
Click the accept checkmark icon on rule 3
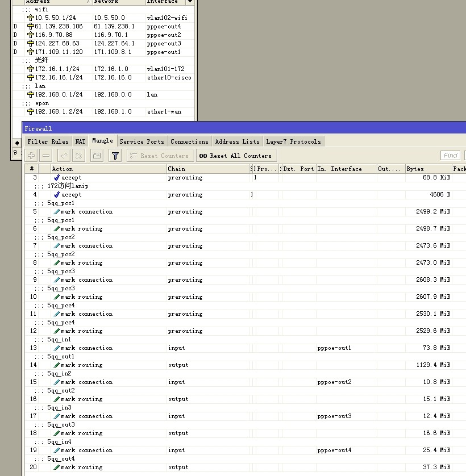[x=56, y=178]
